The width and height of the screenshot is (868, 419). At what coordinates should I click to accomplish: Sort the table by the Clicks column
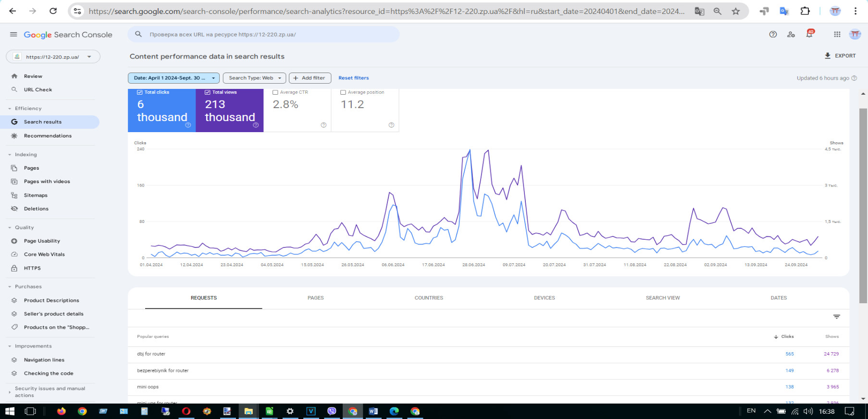click(x=784, y=337)
